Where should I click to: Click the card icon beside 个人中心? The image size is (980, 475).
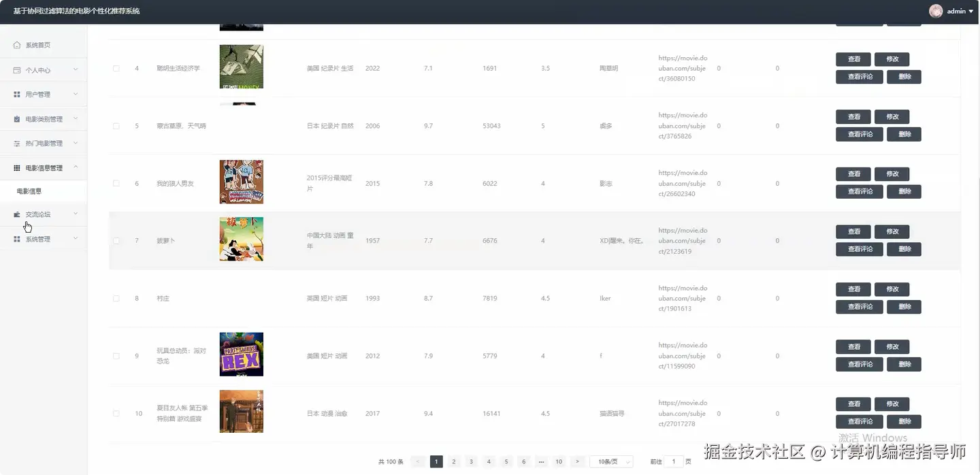coord(17,70)
